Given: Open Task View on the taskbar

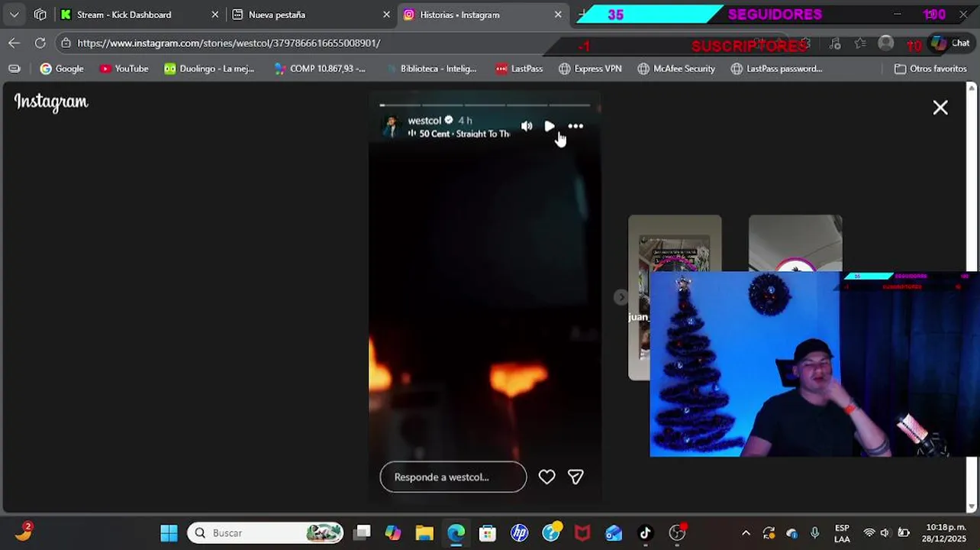Looking at the screenshot, I should point(362,532).
